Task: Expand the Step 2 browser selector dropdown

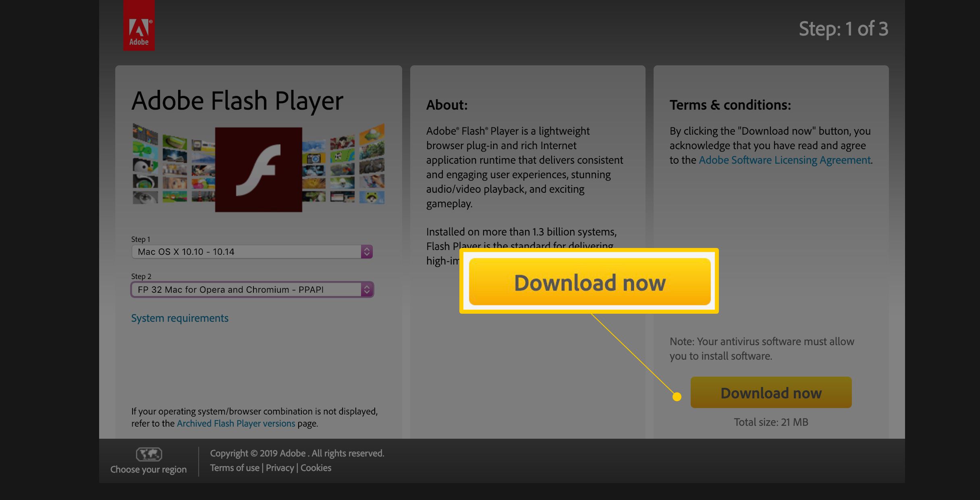Action: [368, 288]
